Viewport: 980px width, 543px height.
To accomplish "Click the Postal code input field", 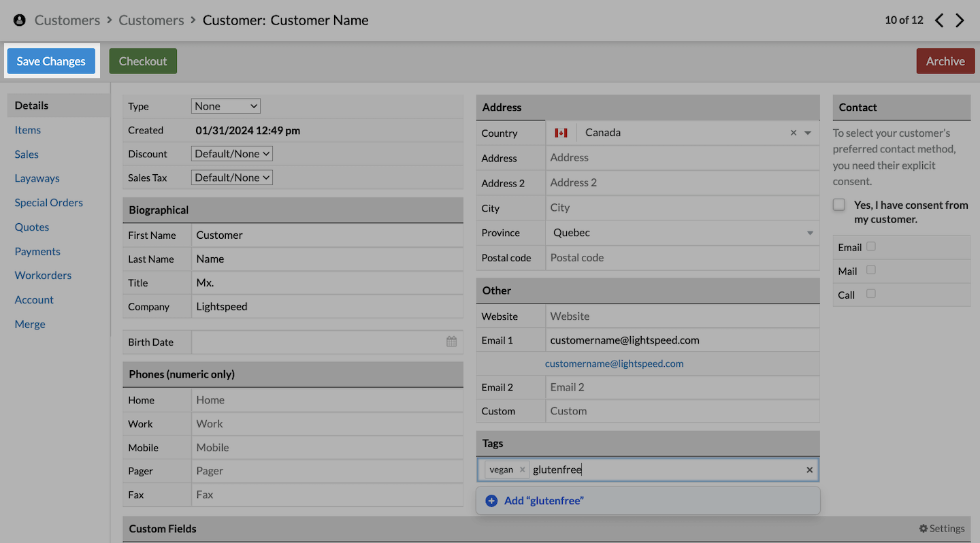I will point(683,258).
